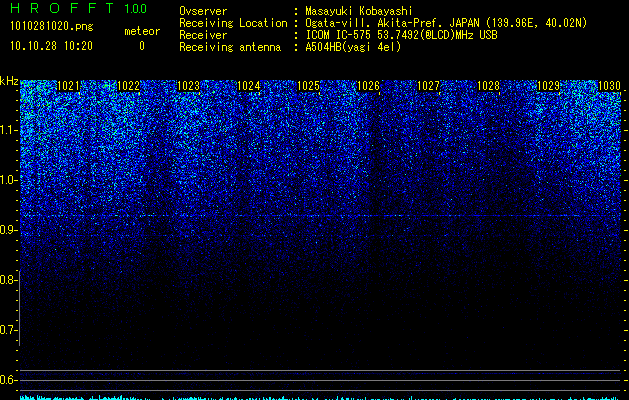Click the 0.9 kHz axis label
The image size is (629, 400).
(9, 230)
